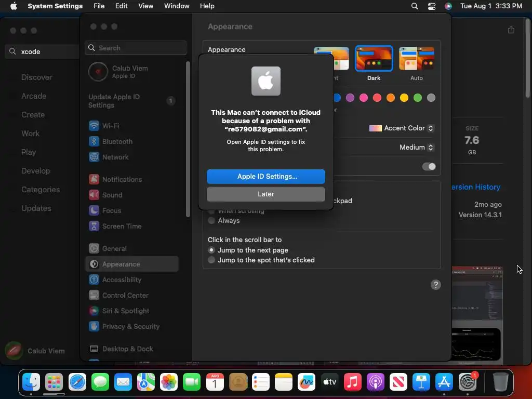Open the Accent Color highlight dropdown
Image resolution: width=532 pixels, height=399 pixels.
[x=402, y=128]
